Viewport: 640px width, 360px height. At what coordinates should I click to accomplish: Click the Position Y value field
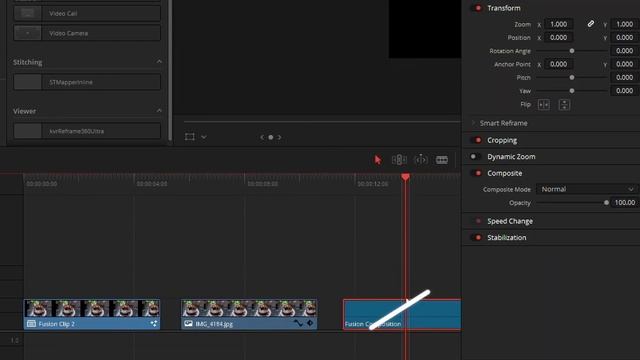tap(624, 38)
